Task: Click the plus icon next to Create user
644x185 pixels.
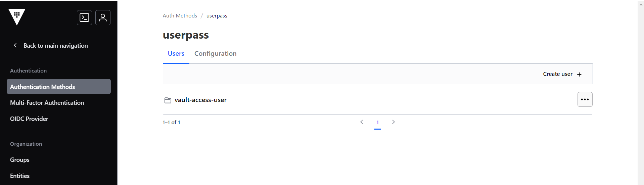Action: click(x=579, y=74)
